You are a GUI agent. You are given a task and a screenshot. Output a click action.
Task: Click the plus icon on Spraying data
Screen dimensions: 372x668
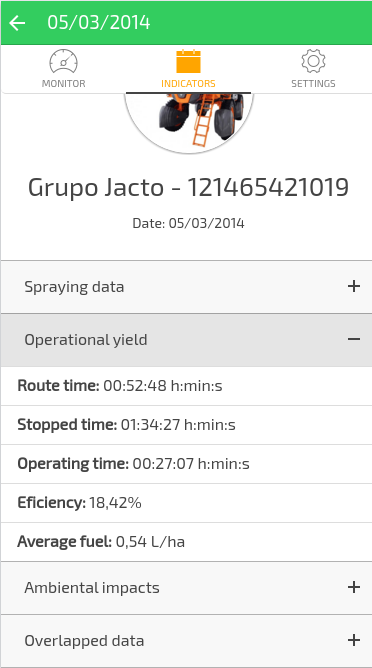(354, 286)
